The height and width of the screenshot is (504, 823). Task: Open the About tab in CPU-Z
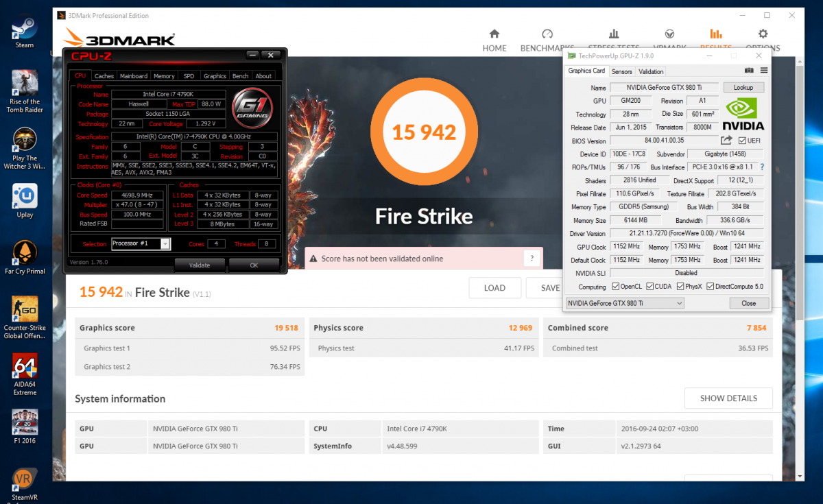(x=263, y=76)
